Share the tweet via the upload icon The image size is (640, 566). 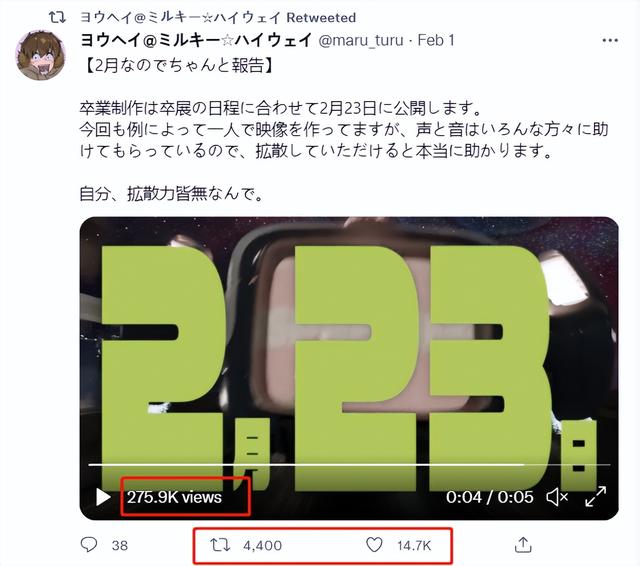523,545
